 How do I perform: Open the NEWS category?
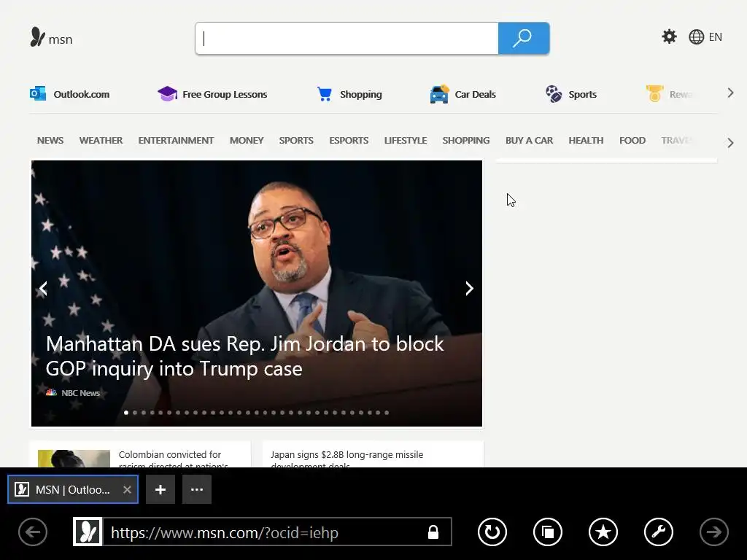(x=50, y=141)
